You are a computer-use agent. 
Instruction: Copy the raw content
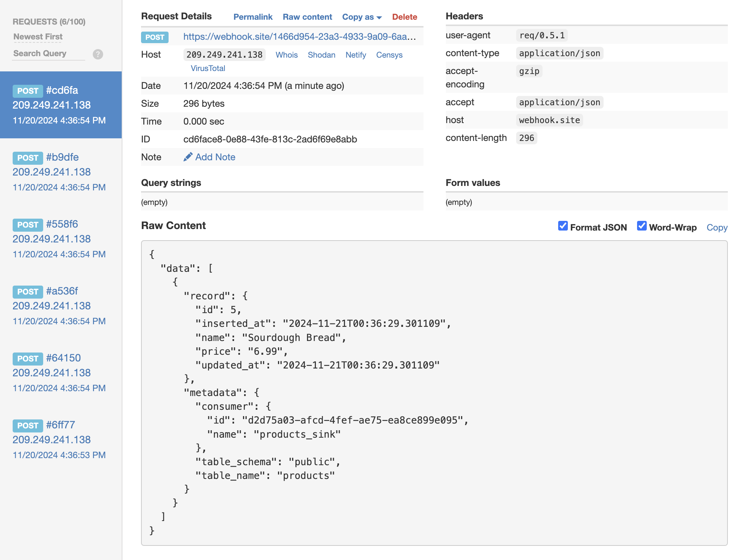pos(717,227)
